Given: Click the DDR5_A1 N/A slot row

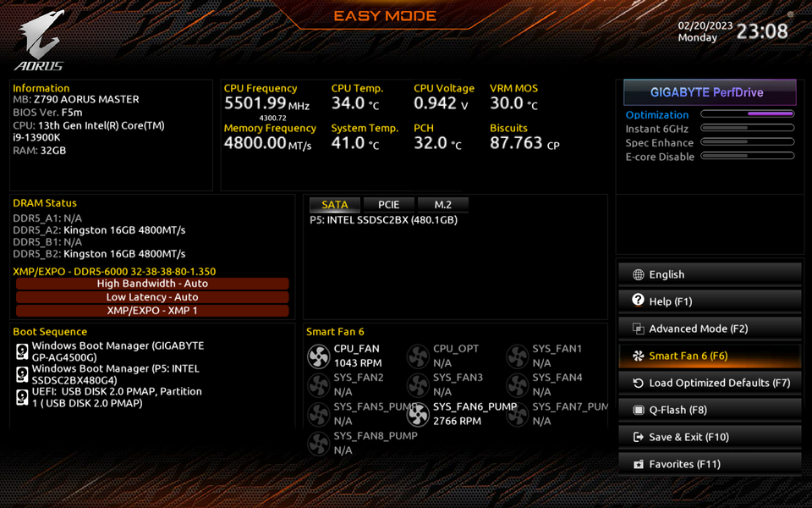Looking at the screenshot, I should point(47,218).
